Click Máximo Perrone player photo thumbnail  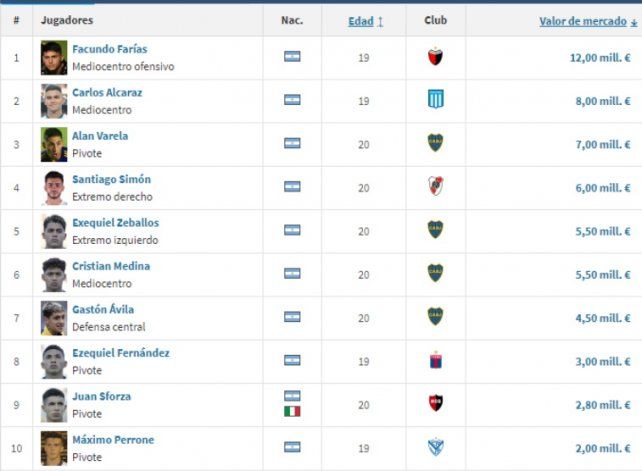pos(54,447)
